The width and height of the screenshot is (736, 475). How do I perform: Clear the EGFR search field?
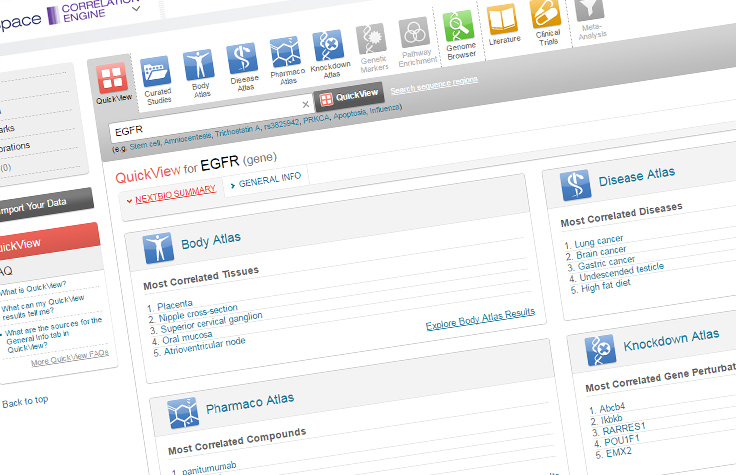coord(305,104)
